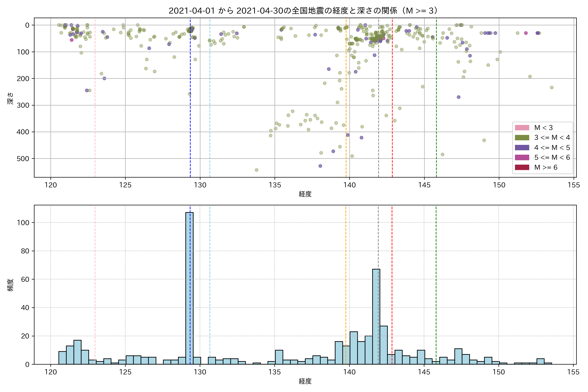This screenshot has height=392, width=588.
Task: Click the dark red M >= 6 legend swatch
Action: click(522, 167)
